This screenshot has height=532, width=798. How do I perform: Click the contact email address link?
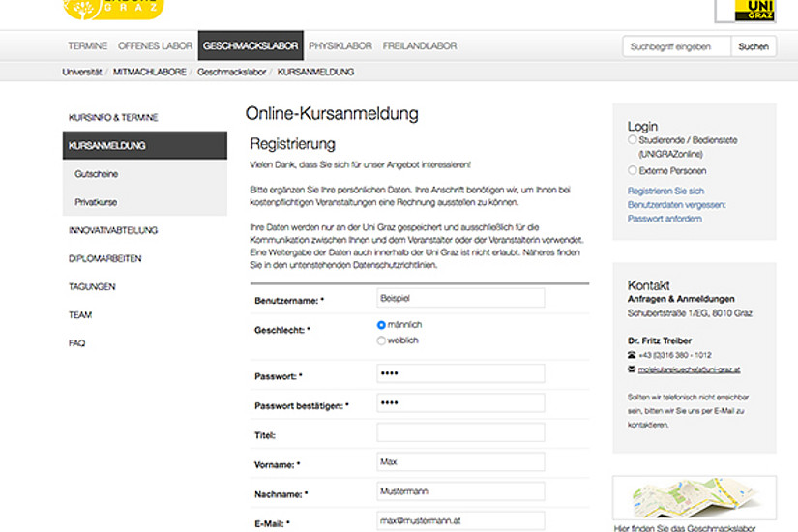(689, 369)
